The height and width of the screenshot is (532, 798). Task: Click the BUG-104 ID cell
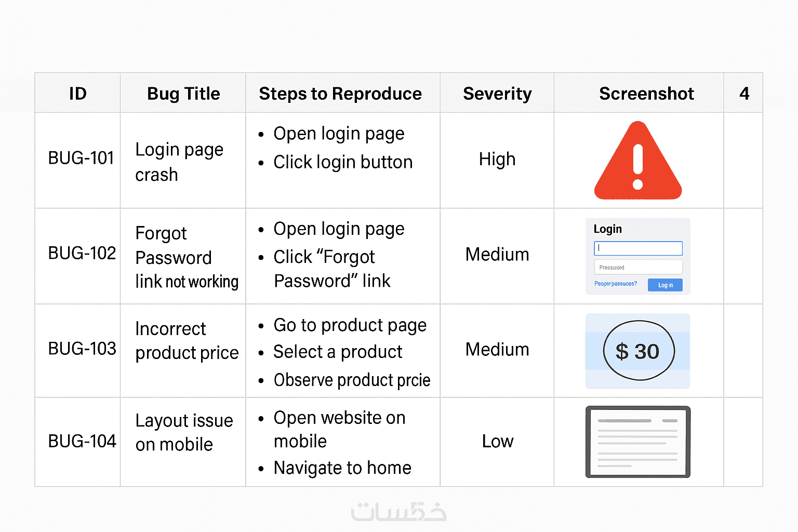82,441
